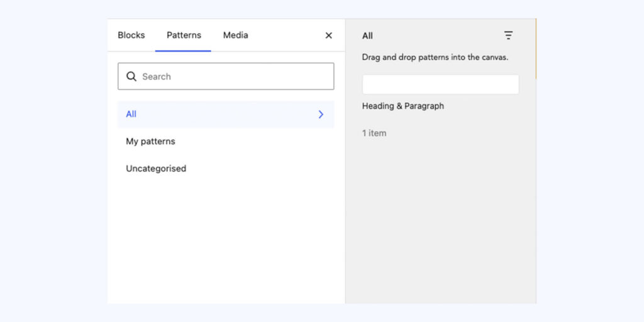Screen dimensions: 644x322
Task: Switch to the Blocks tab
Action: pos(131,35)
